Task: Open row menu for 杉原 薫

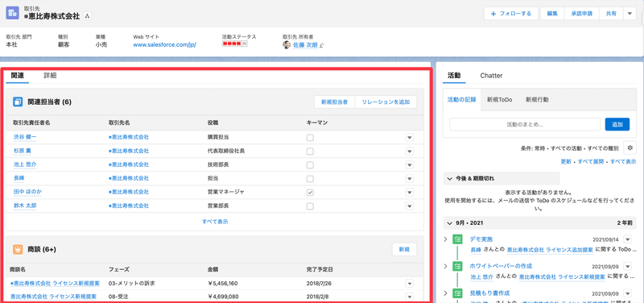Action: (x=410, y=151)
